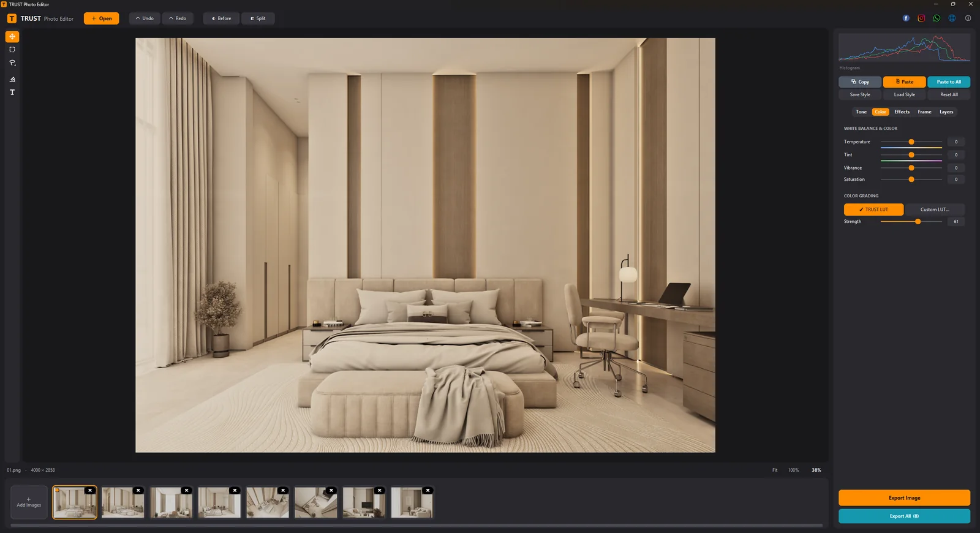Click the Saturation slider handle
Viewport: 980px width, 533px height.
click(x=911, y=180)
